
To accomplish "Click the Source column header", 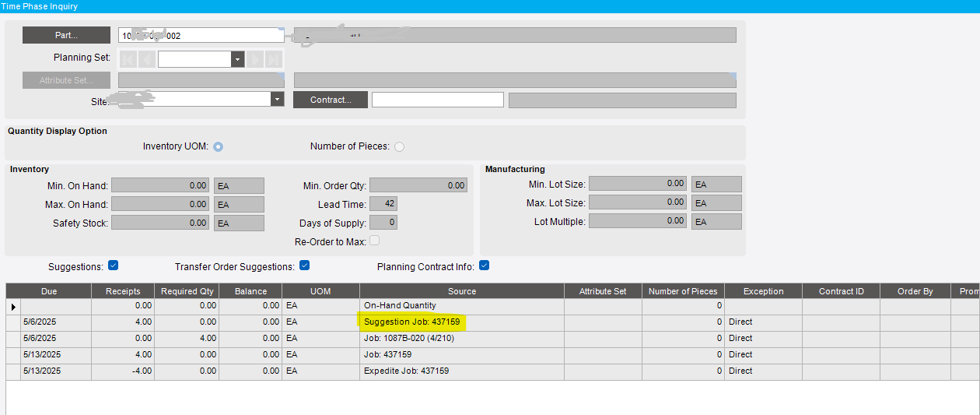I will [462, 291].
